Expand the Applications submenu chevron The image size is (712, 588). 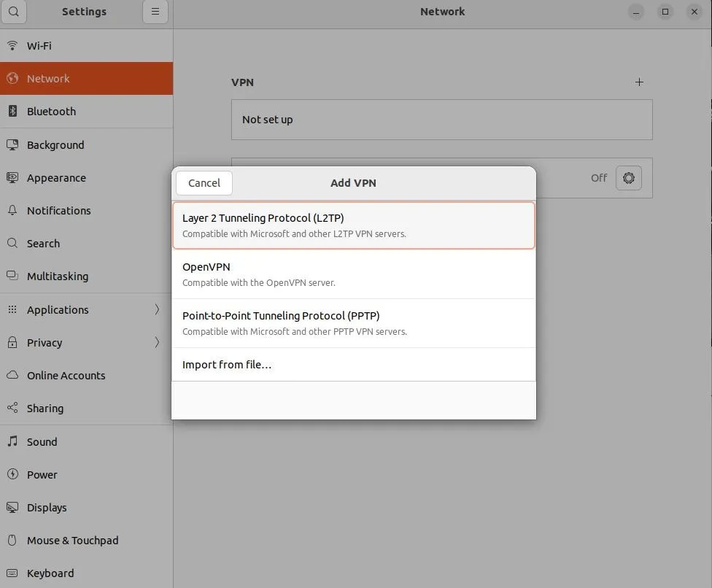[x=157, y=309]
